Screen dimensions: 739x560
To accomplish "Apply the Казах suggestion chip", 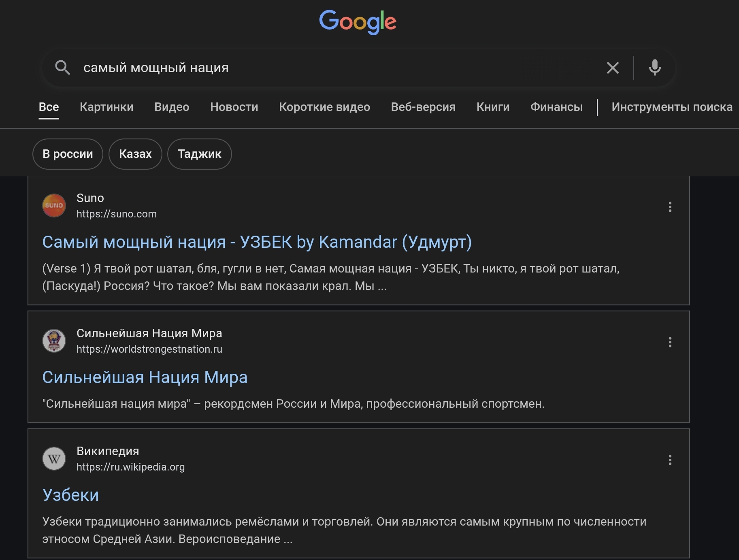I will (x=135, y=154).
